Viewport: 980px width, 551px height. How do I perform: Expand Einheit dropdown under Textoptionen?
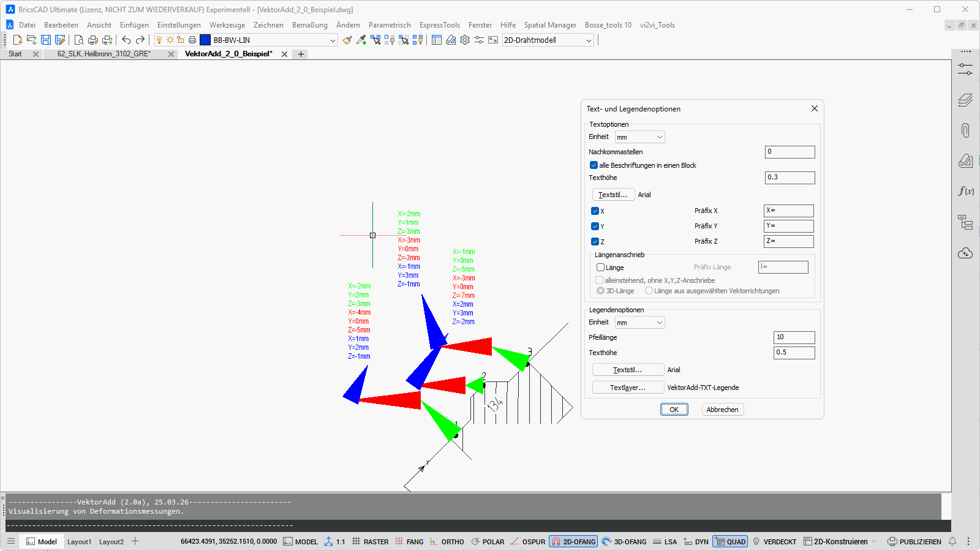[639, 137]
